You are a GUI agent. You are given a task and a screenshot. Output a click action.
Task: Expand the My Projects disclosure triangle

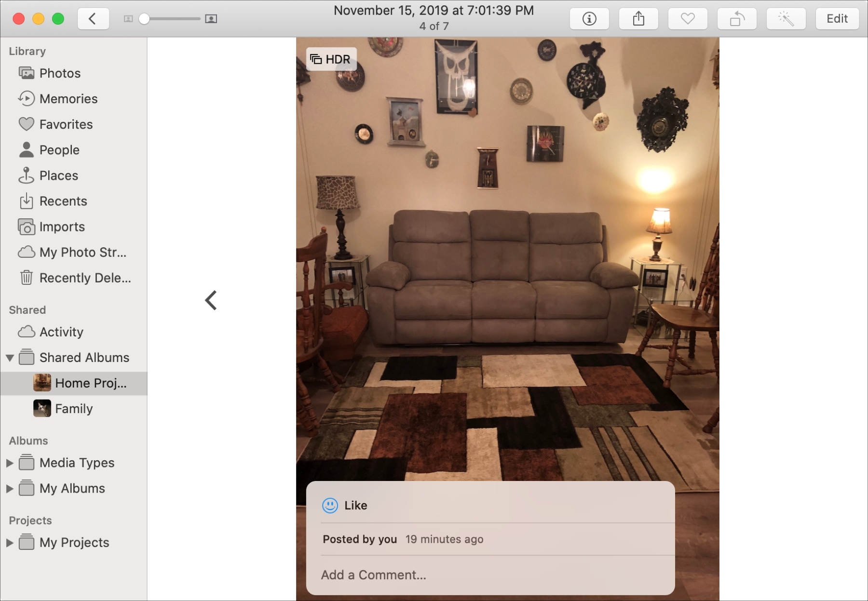coord(9,542)
